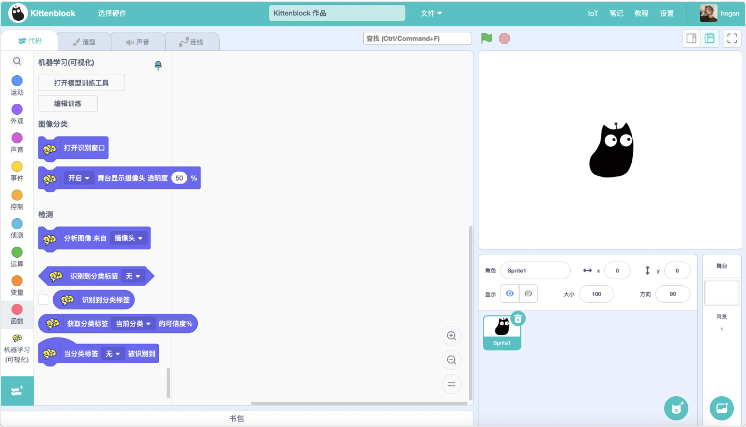Zoom in on the workspace
The width and height of the screenshot is (746, 427).
pyautogui.click(x=451, y=336)
